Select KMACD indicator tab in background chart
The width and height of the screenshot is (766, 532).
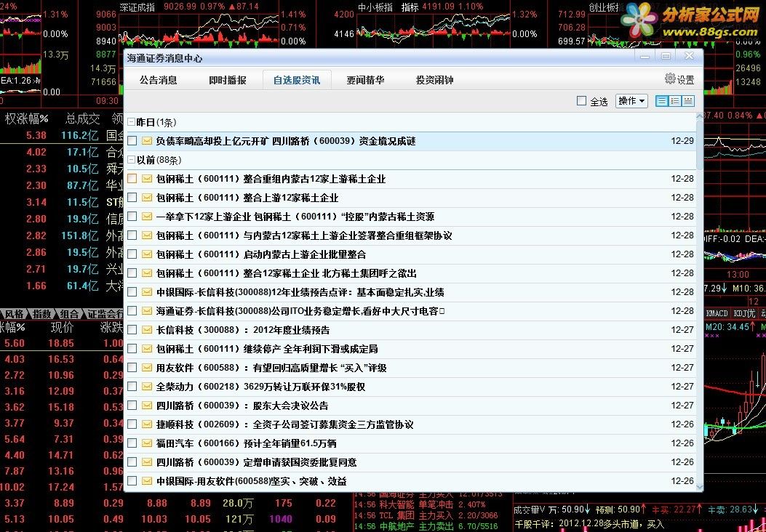point(717,313)
